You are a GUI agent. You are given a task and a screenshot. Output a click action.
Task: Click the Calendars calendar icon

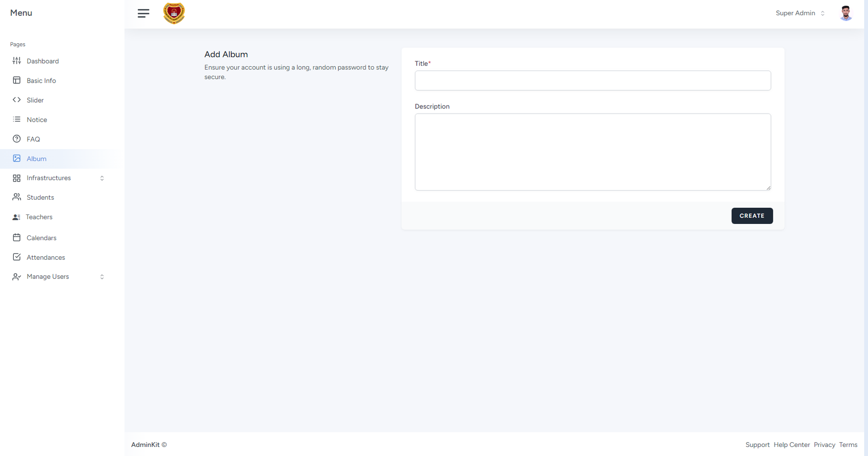click(17, 237)
